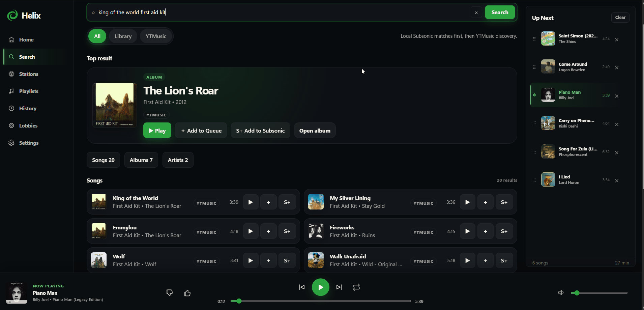Click the green Search button
This screenshot has height=310, width=644.
pos(500,12)
